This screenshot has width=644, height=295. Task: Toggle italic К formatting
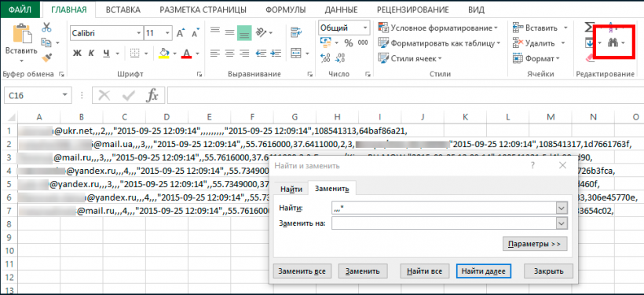click(92, 53)
